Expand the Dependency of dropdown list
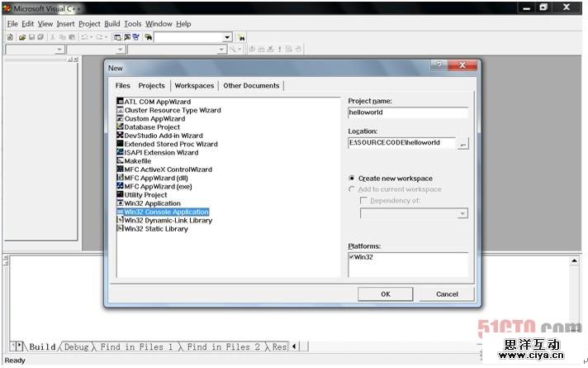The height and width of the screenshot is (368, 588). [462, 213]
